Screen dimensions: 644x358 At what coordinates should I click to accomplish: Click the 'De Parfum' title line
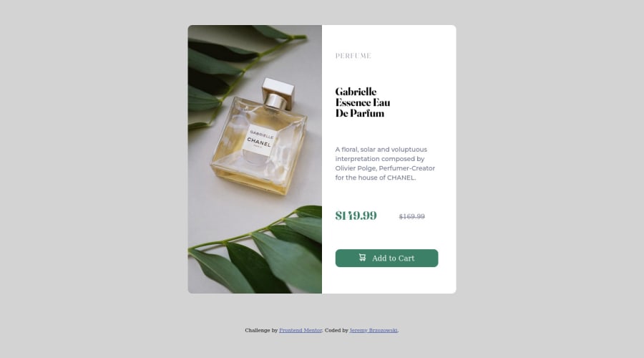pos(360,113)
